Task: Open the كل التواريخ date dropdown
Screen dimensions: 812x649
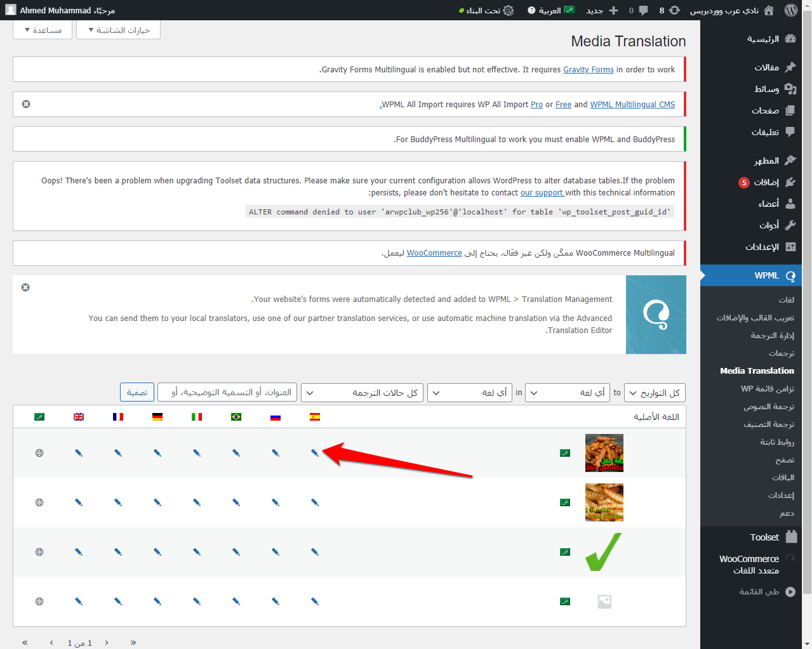Action: pyautogui.click(x=655, y=393)
